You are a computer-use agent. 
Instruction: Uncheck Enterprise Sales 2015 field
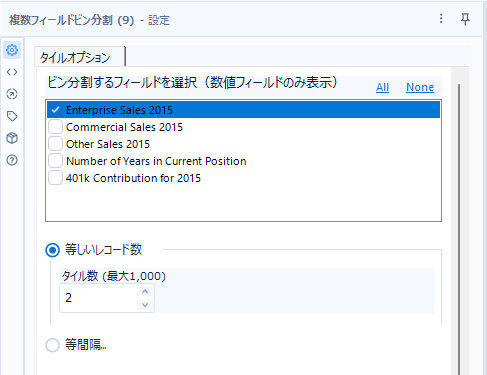pos(55,110)
